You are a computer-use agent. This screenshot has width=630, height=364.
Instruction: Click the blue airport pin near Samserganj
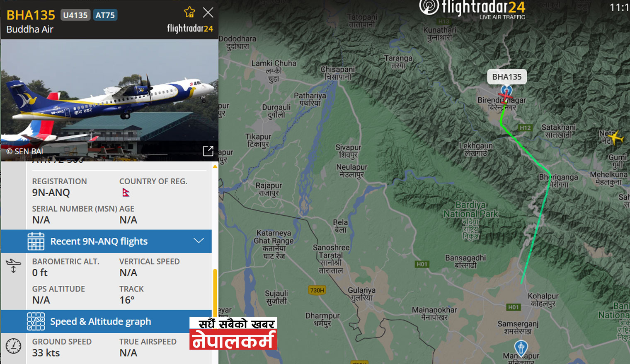(521, 347)
